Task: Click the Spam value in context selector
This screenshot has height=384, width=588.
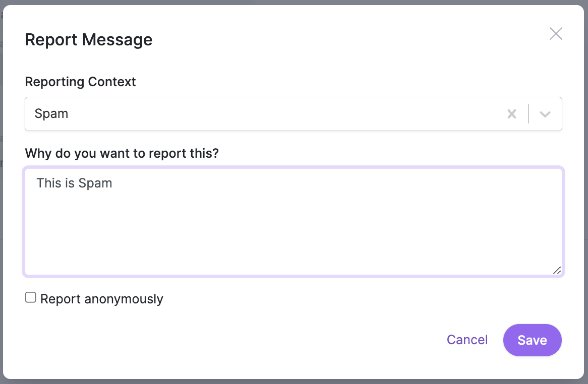Action: [51, 113]
